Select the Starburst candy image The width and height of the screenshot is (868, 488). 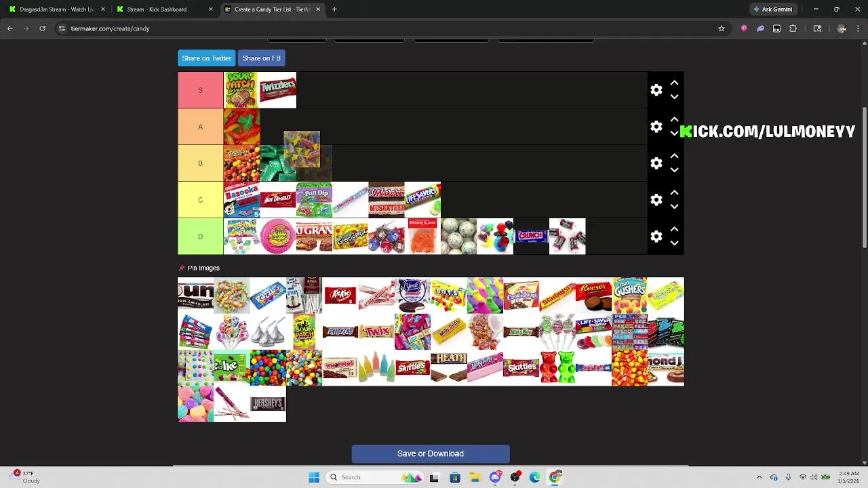click(x=557, y=295)
